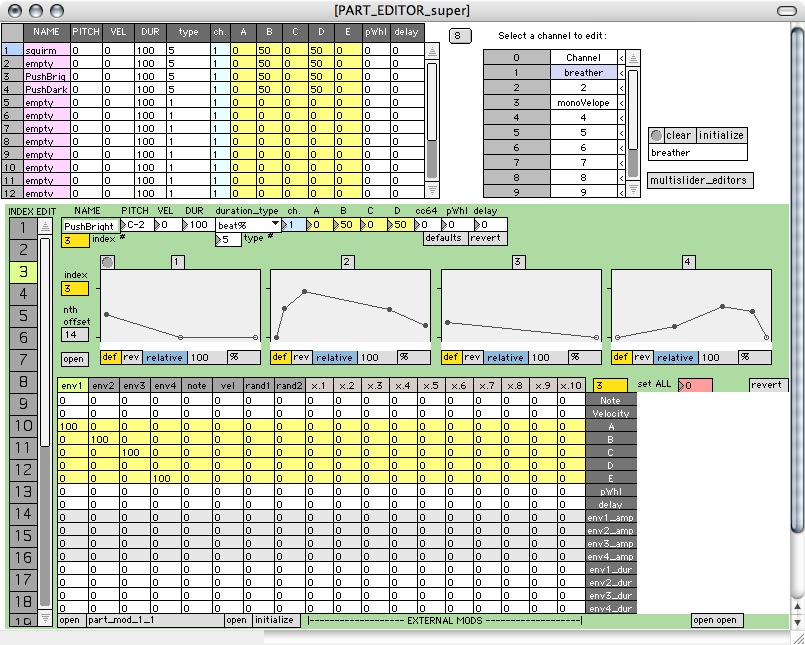The width and height of the screenshot is (805, 645).
Task: Toggle the gray circle above envelope 1
Action: click(x=107, y=262)
